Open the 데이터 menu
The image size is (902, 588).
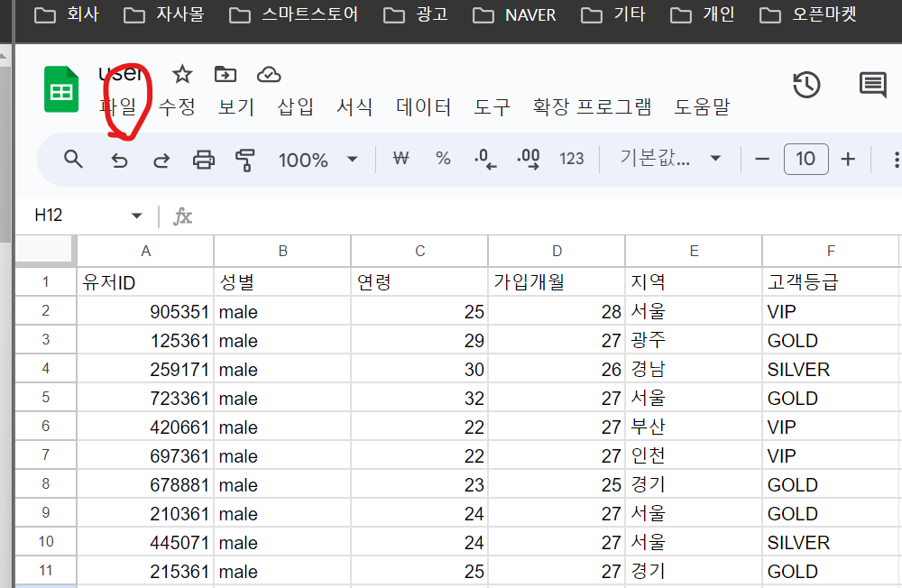click(x=423, y=107)
